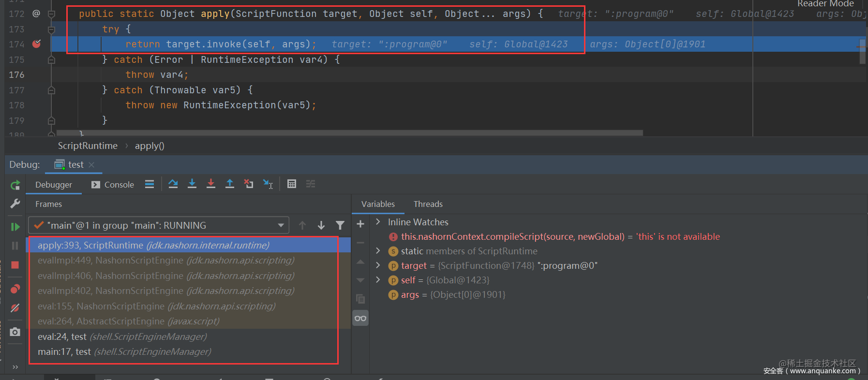
Task: Select frame apply:393, ScriptRuntime
Action: 188,245
